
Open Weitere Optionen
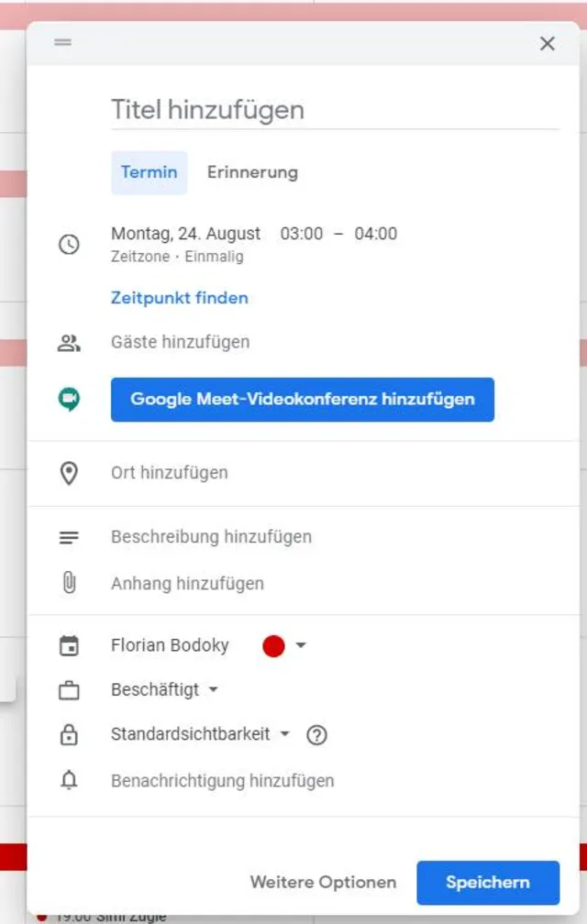(323, 883)
